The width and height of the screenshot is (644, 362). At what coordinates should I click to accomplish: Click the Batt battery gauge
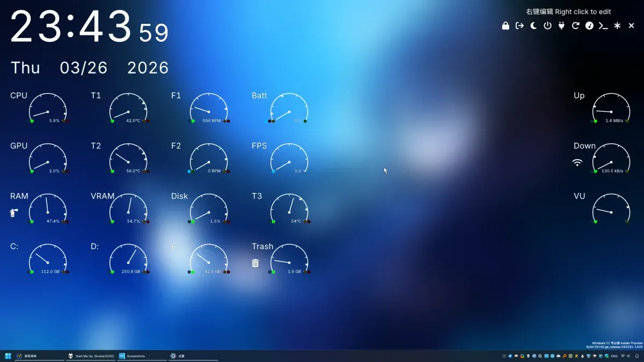click(x=289, y=109)
